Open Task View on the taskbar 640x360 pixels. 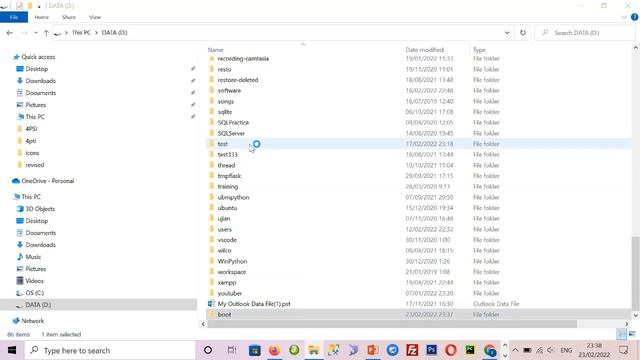click(231, 350)
